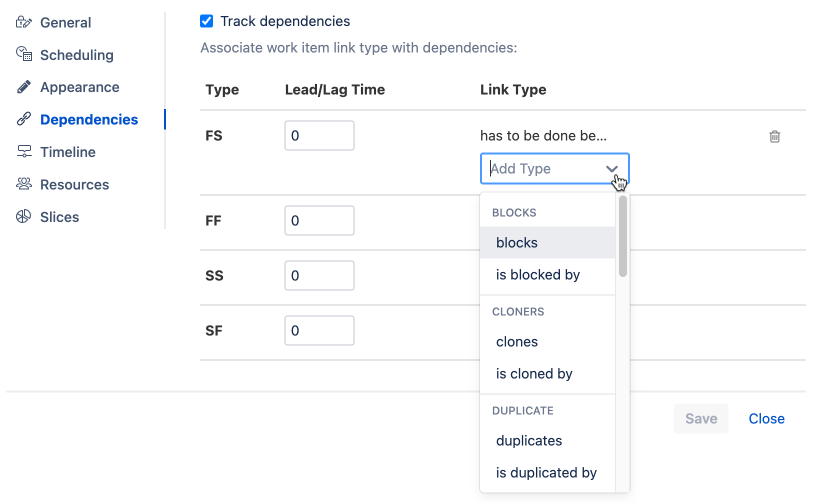Click the SS Lead/Lag time field

point(319,275)
